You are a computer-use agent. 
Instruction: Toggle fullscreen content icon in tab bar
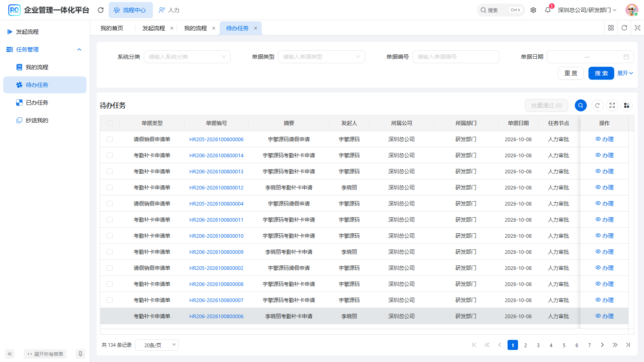click(x=638, y=28)
